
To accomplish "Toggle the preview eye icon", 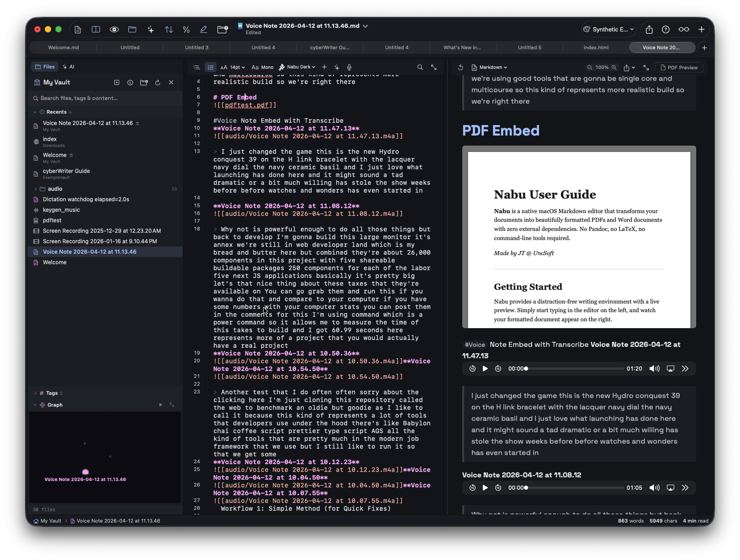I will click(114, 29).
